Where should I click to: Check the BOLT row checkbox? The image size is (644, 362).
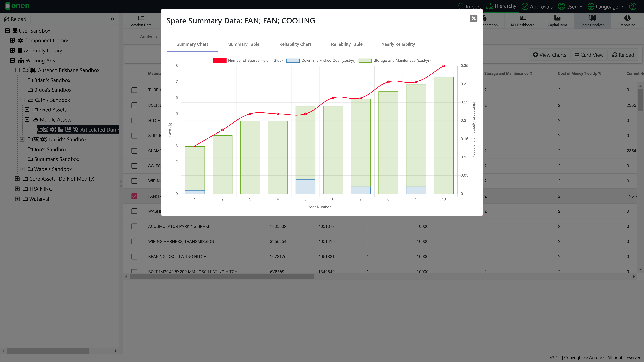point(134,105)
